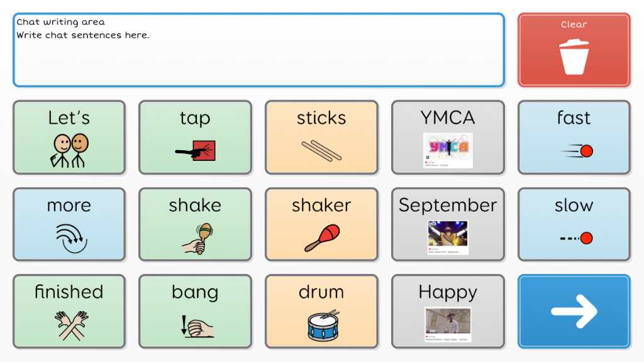Viewport: 644px width, 362px height.
Task: Open the September song video thumbnail
Action: coord(448,237)
